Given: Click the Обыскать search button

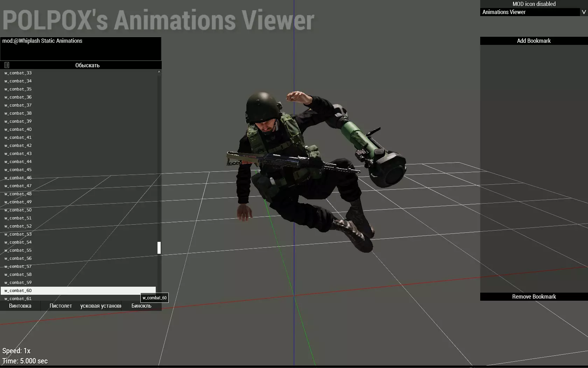Looking at the screenshot, I should 87,65.
